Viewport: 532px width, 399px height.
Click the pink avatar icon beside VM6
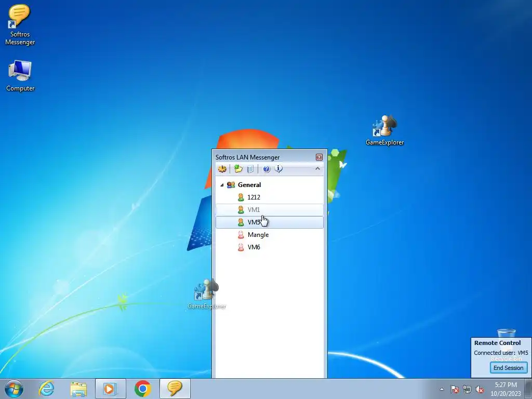coord(241,247)
